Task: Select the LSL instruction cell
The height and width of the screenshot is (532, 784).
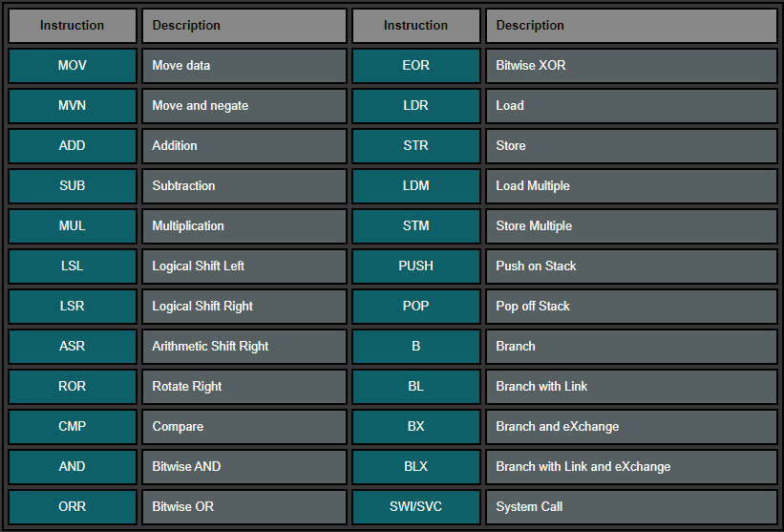Action: coord(73,266)
